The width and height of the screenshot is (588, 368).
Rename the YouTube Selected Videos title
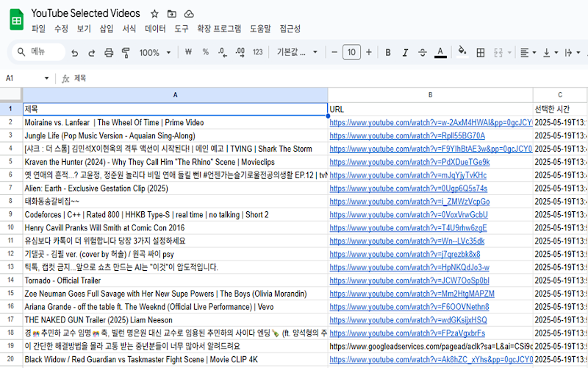pyautogui.click(x=85, y=13)
